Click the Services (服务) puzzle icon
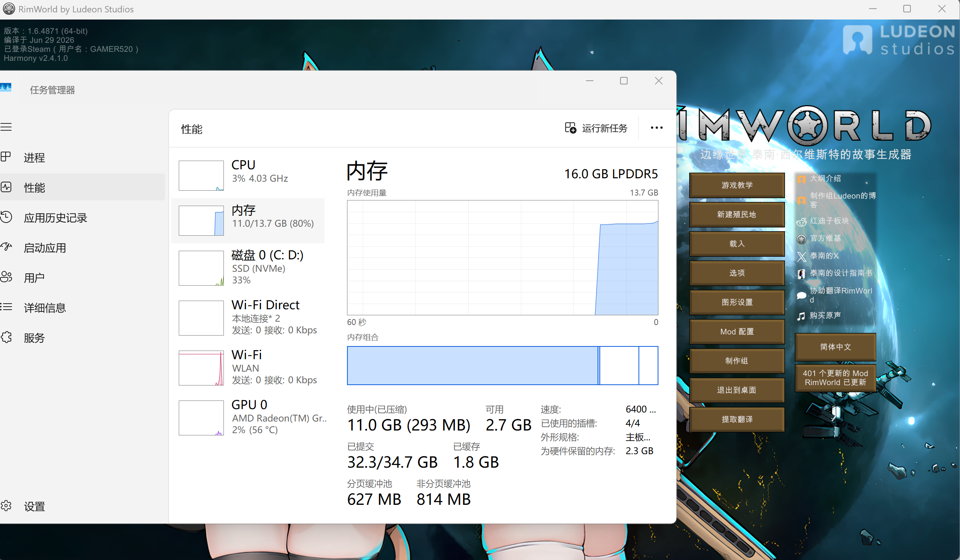 [6, 337]
